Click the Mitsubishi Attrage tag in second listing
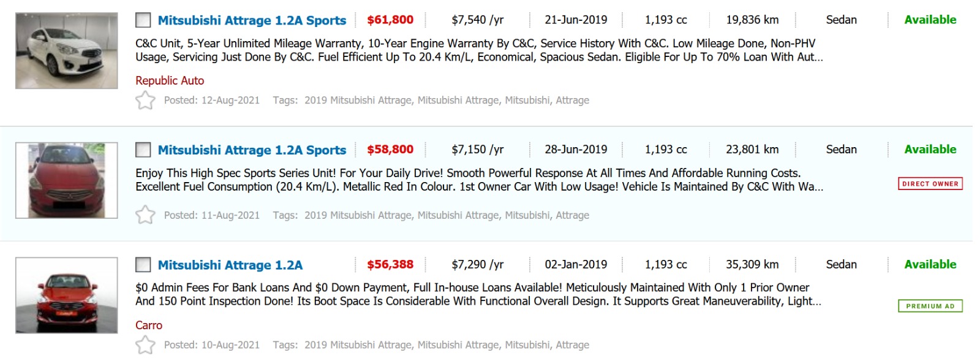Screen dimensions: 980x358 [x=458, y=215]
